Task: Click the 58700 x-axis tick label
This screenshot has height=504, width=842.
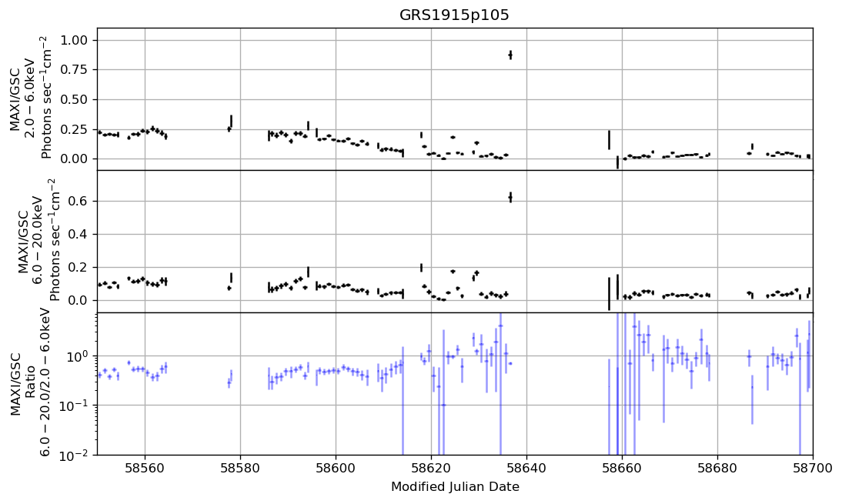Action: [x=813, y=468]
